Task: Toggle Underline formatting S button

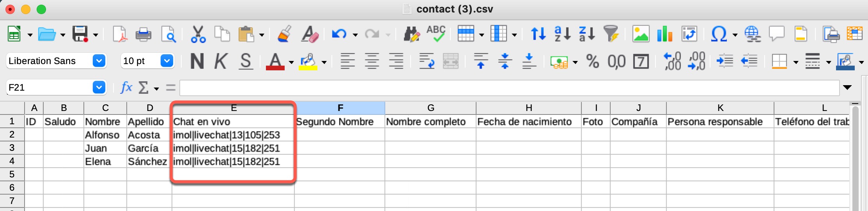Action: pyautogui.click(x=246, y=61)
